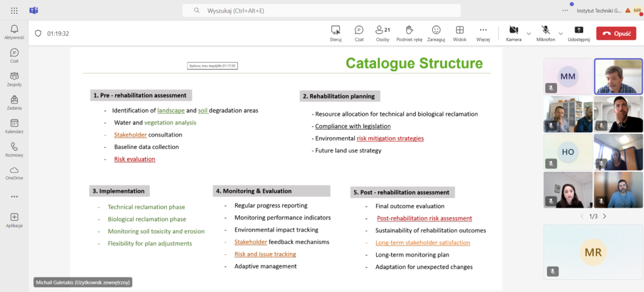Select the active speaker video tile with blue border
Screen dimensions: 644x292
[618, 76]
